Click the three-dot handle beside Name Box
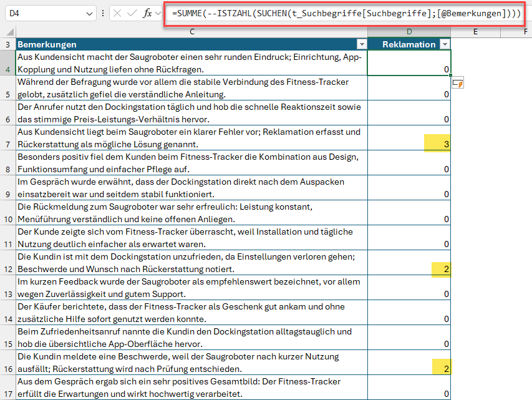 click(103, 14)
